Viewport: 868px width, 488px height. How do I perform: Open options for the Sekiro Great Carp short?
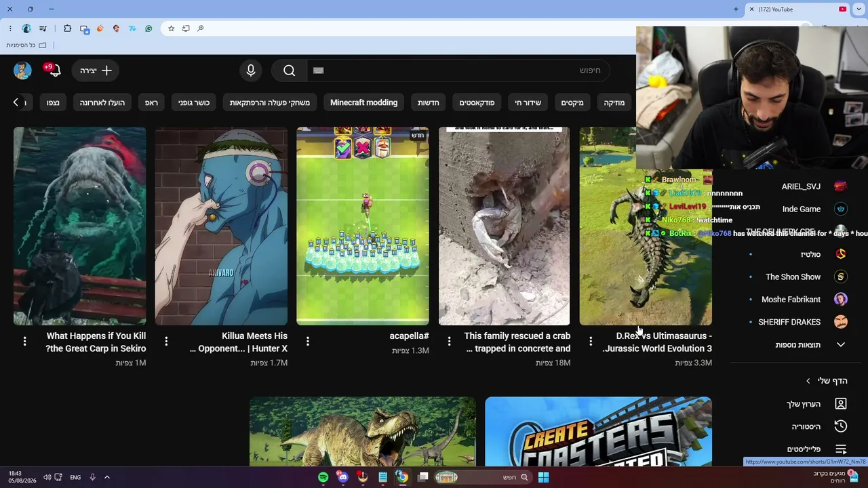24,342
